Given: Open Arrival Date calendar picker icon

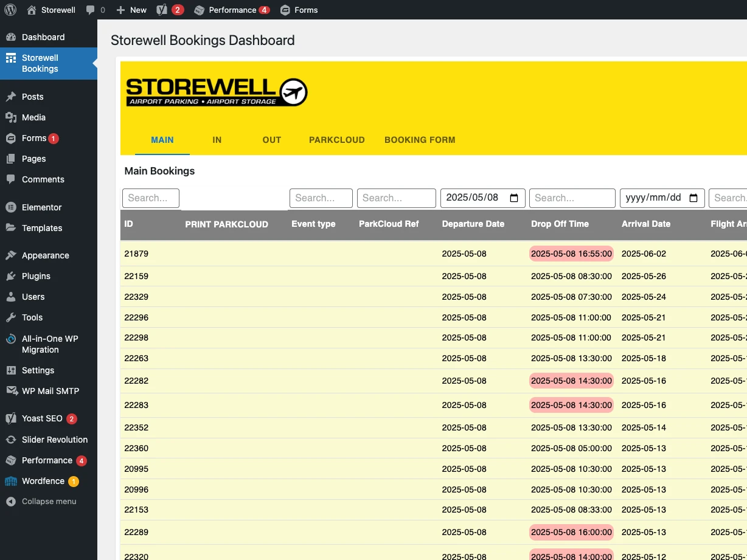Looking at the screenshot, I should pyautogui.click(x=693, y=198).
